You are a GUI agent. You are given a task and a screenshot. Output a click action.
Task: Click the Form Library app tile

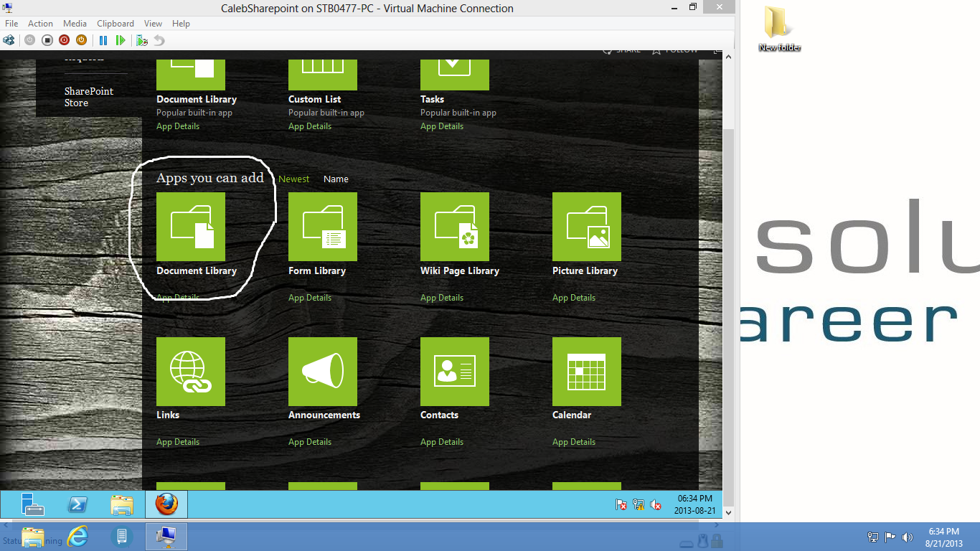[x=323, y=227]
